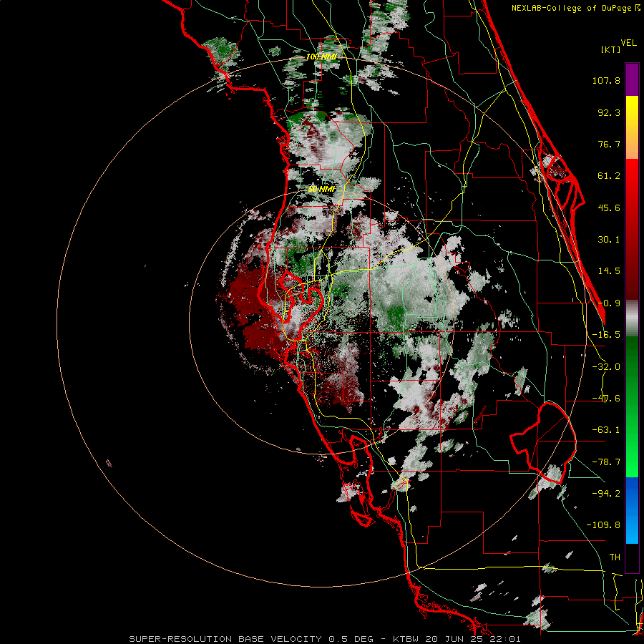Select the 45.6 scale value
This screenshot has height=644, width=644.
609,208
